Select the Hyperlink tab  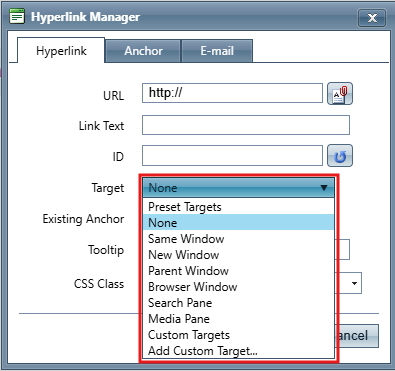61,51
